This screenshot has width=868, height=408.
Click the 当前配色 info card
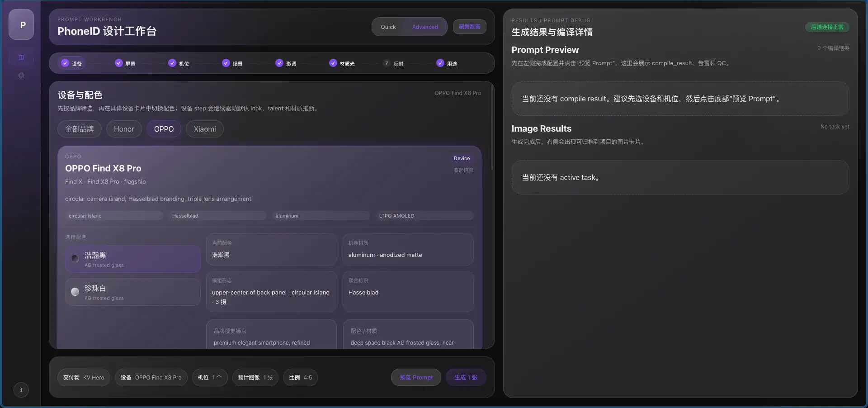click(x=272, y=249)
